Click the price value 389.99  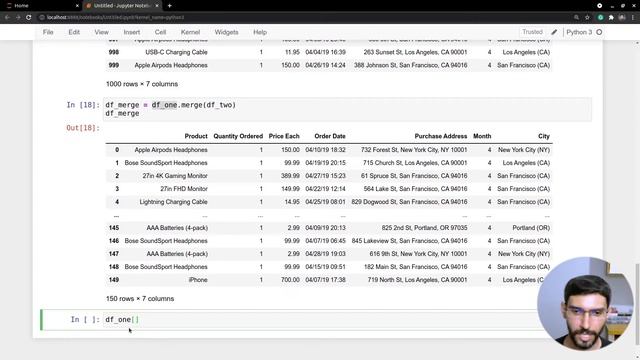[290, 176]
